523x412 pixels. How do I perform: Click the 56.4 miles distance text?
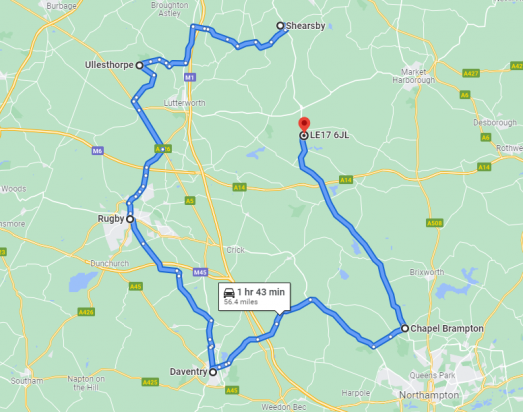pos(241,302)
